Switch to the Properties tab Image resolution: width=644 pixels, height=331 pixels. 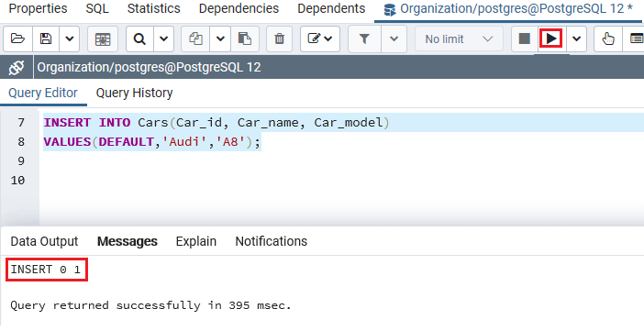coord(38,8)
